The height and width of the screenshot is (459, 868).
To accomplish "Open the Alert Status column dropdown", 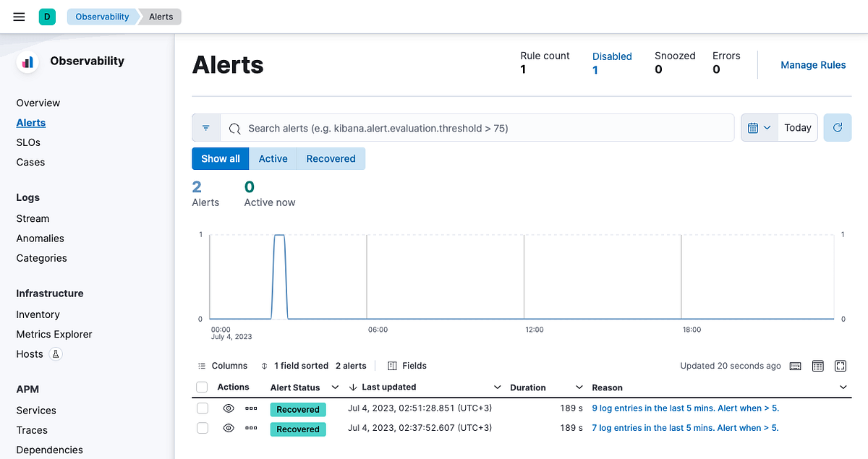I will [x=335, y=387].
